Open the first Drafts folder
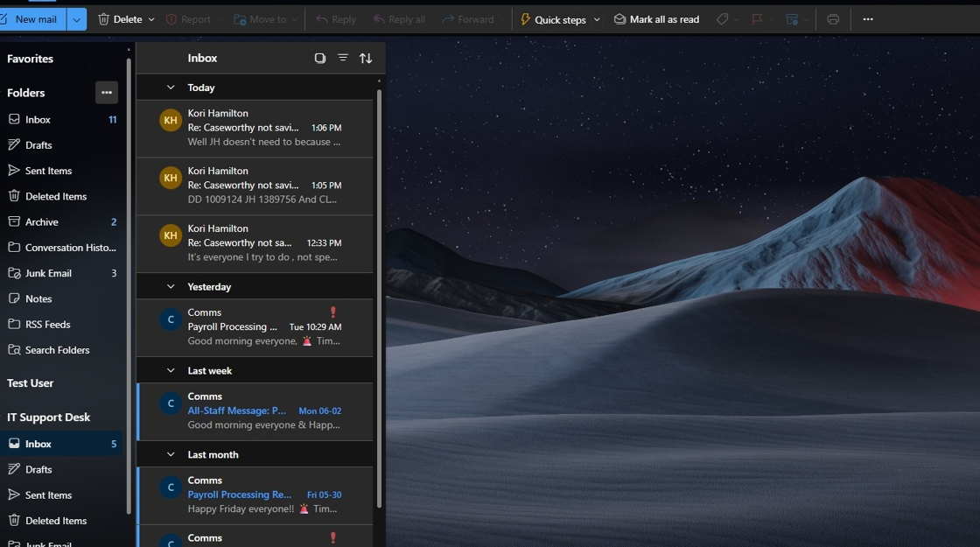The image size is (980, 547). click(62, 145)
